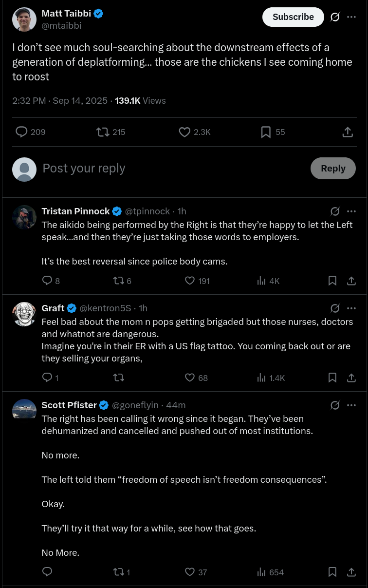Screen dimensions: 368x588
Task: Click the Reply button
Action: 333,169
